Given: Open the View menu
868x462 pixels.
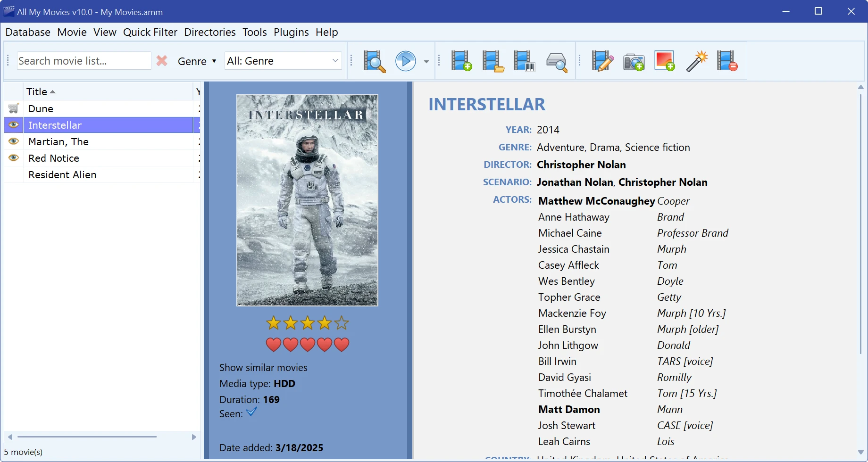Looking at the screenshot, I should coord(105,32).
